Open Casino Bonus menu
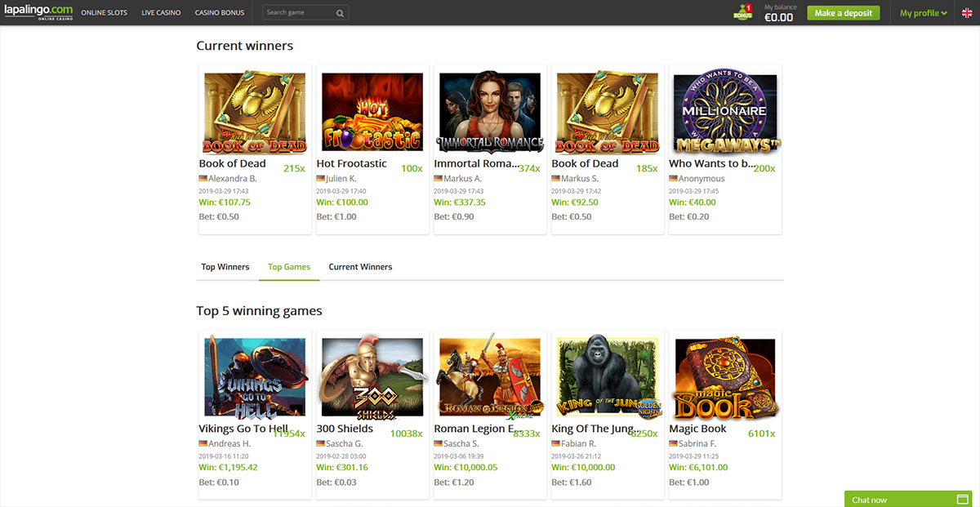The height and width of the screenshot is (507, 980). point(220,13)
